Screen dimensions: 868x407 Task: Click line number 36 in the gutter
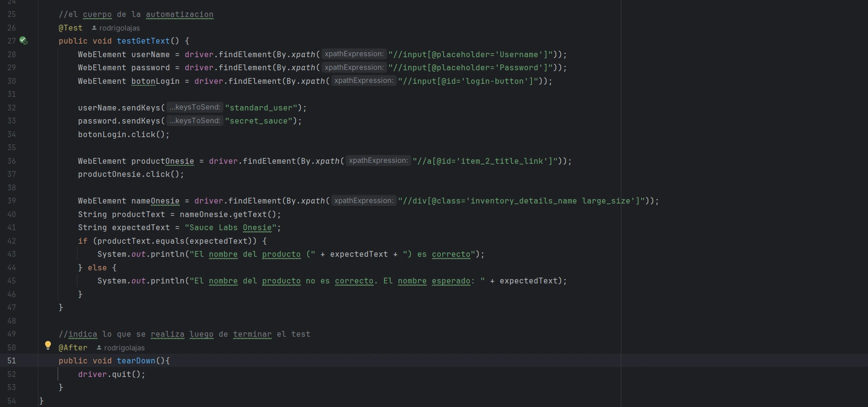click(12, 161)
